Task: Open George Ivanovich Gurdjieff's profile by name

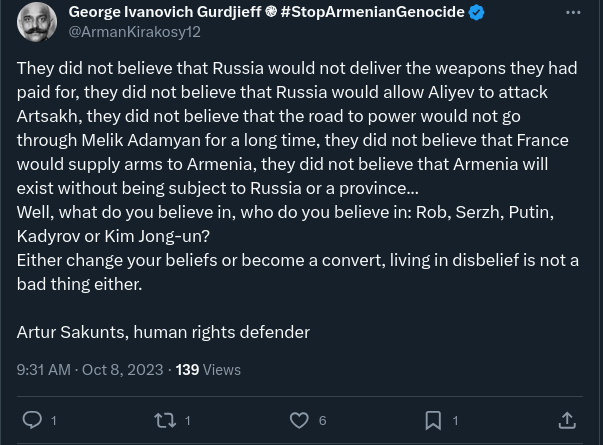Action: coord(165,12)
